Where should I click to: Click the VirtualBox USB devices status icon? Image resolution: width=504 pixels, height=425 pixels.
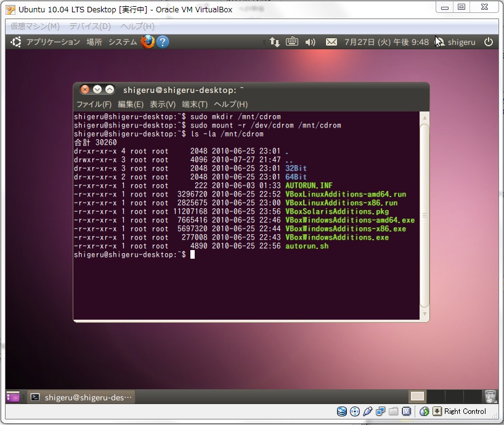tap(367, 411)
